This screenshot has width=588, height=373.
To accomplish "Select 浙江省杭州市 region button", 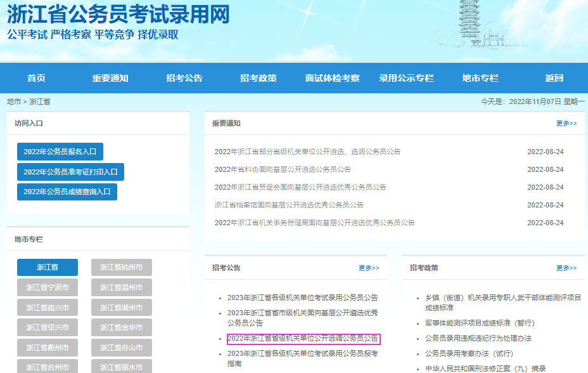I will pos(122,267).
